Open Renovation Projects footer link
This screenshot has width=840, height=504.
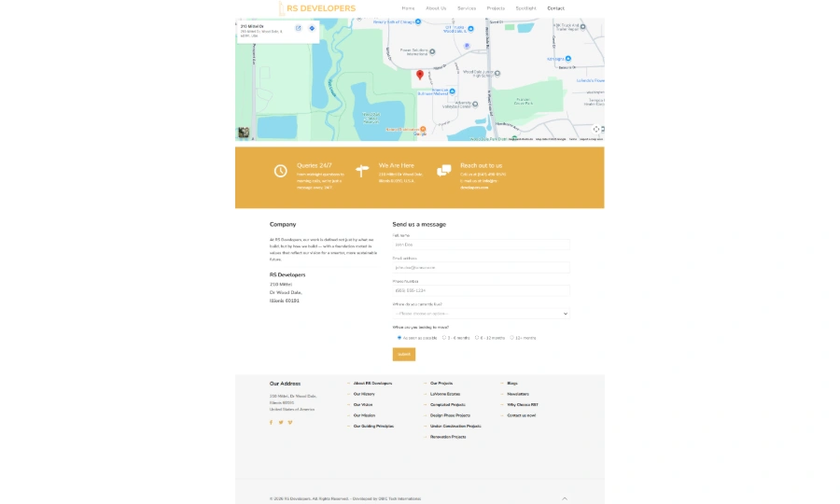[x=448, y=437]
